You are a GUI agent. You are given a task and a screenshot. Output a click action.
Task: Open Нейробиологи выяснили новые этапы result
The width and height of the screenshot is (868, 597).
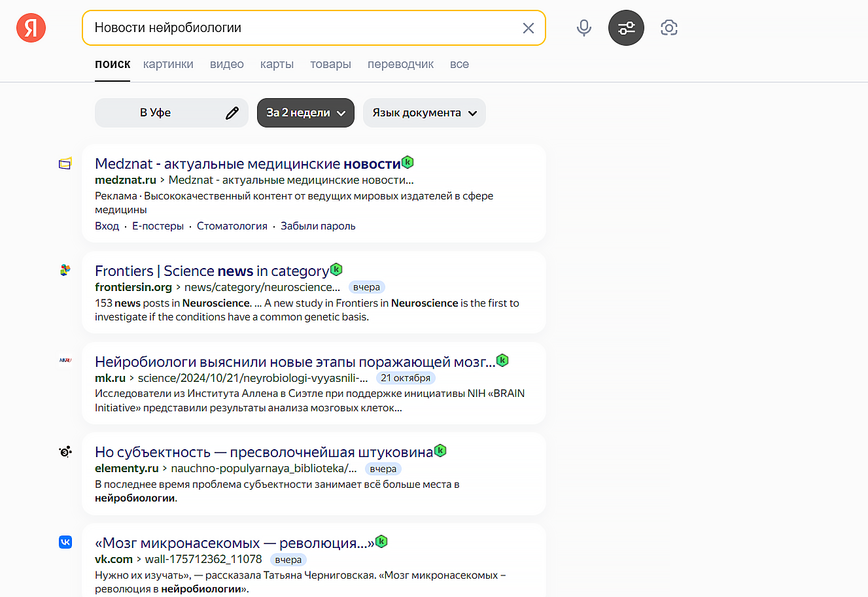coord(295,362)
